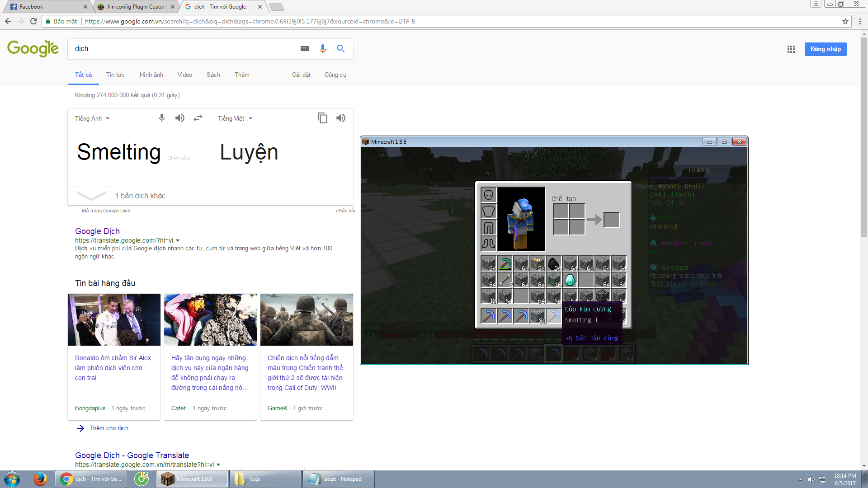This screenshot has height=488, width=868.
Task: Open the Google Dịch result link
Action: pos(97,231)
